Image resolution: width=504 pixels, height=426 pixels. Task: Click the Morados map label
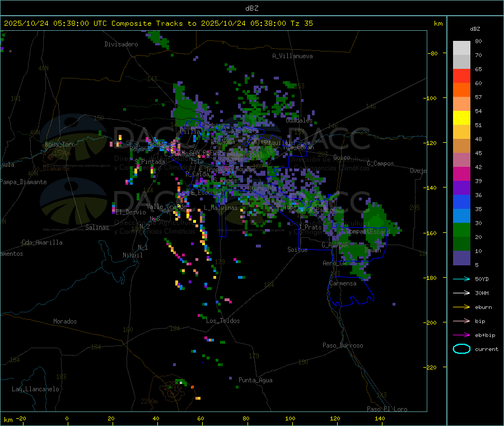[65, 321]
